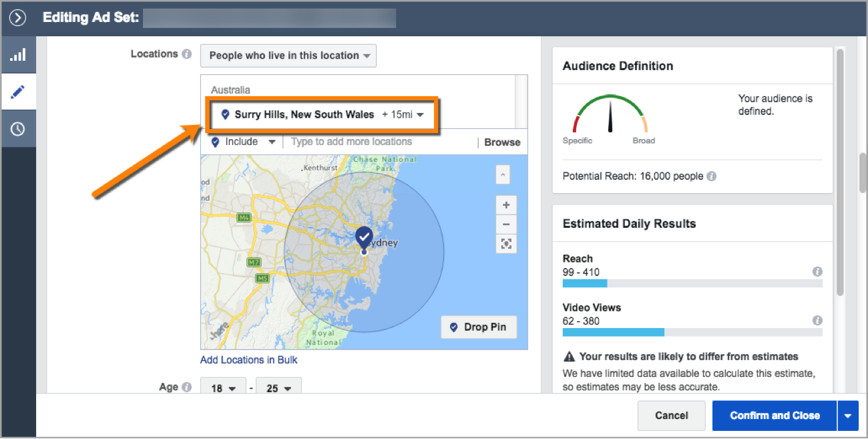Open the People who live in this location dropdown
The image size is (868, 439).
[288, 55]
